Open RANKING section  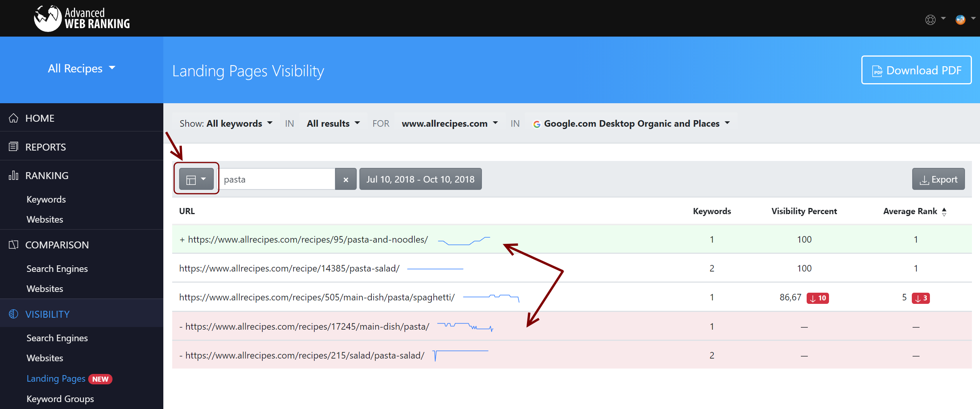tap(47, 176)
